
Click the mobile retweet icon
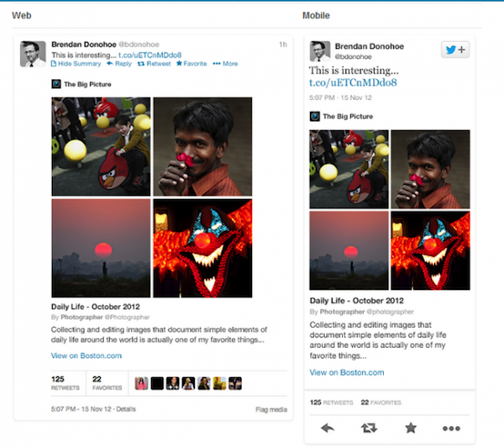pos(369,428)
